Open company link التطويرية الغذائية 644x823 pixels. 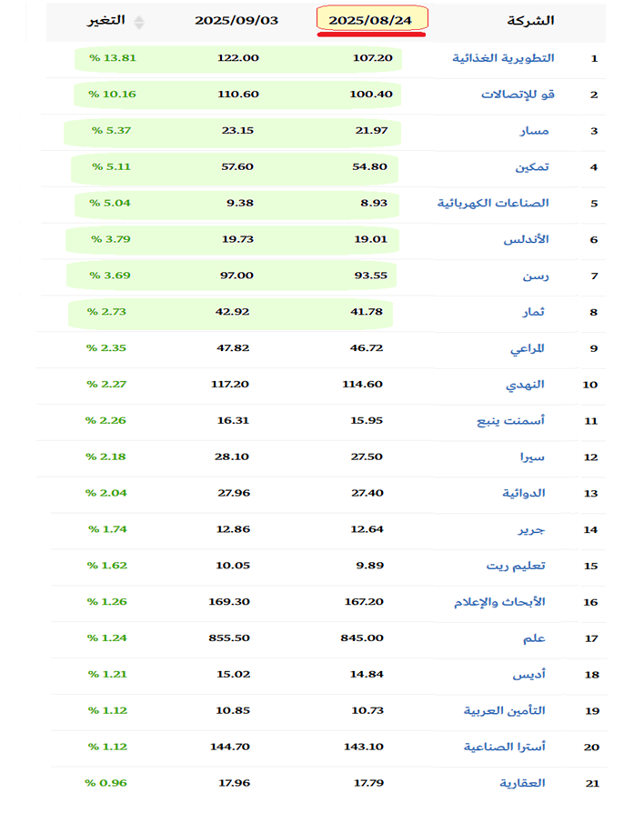coord(503,57)
